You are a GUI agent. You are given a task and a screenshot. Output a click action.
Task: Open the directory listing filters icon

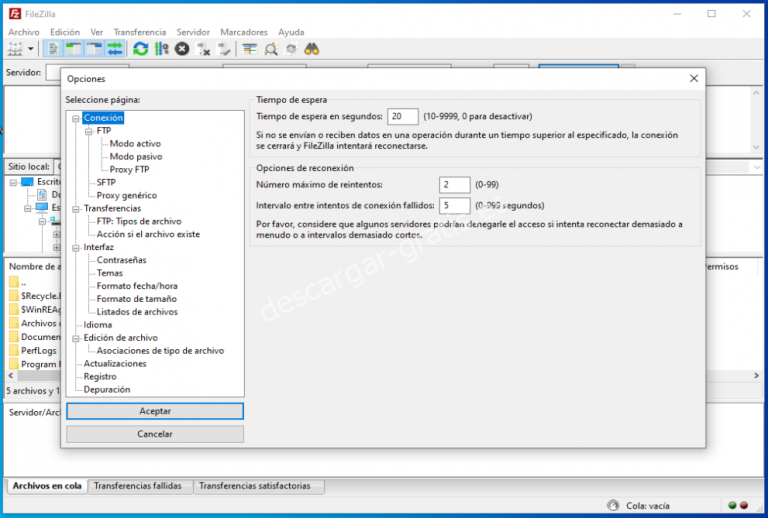point(250,49)
